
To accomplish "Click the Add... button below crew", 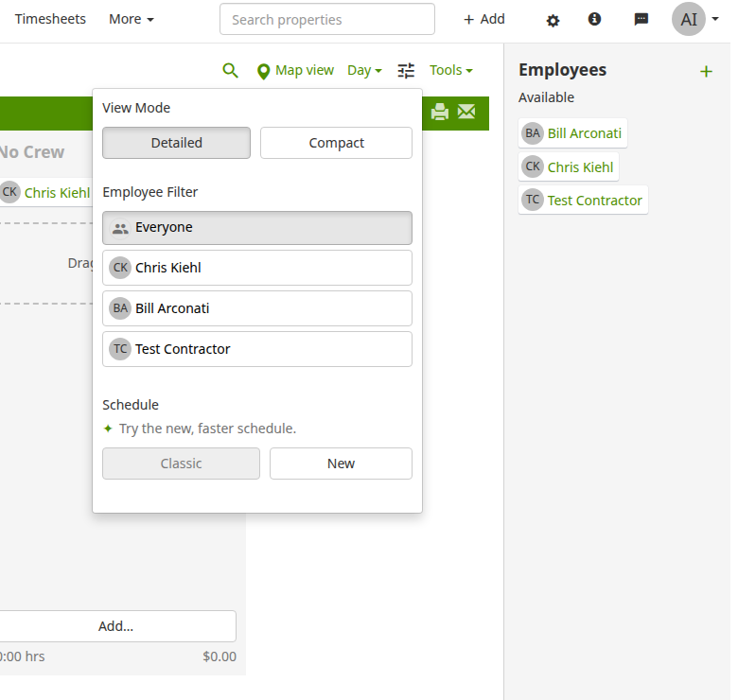I will pos(115,626).
